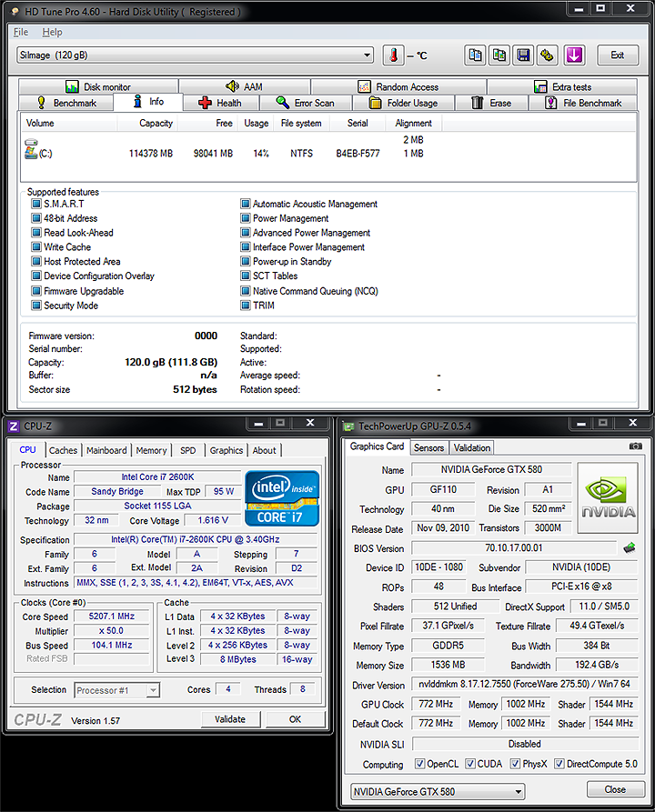Screen dimensions: 655x812
Task: Click the GPU-Z camera screenshot icon
Action: tap(635, 446)
